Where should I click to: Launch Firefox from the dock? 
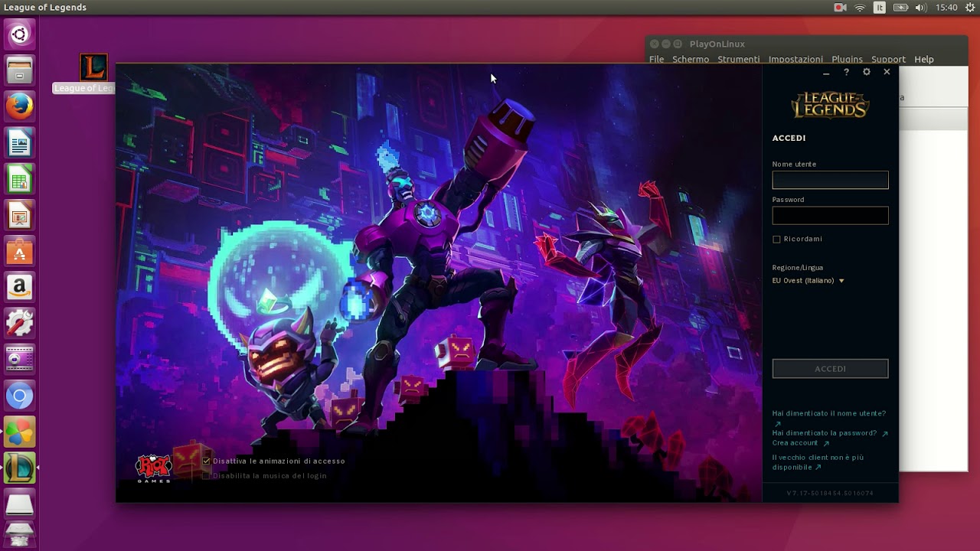coord(19,106)
